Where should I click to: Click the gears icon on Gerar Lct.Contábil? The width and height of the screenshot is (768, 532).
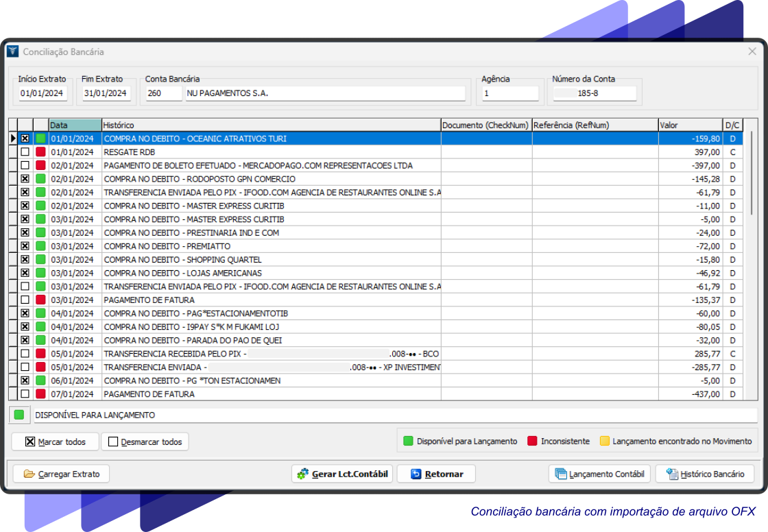(302, 474)
